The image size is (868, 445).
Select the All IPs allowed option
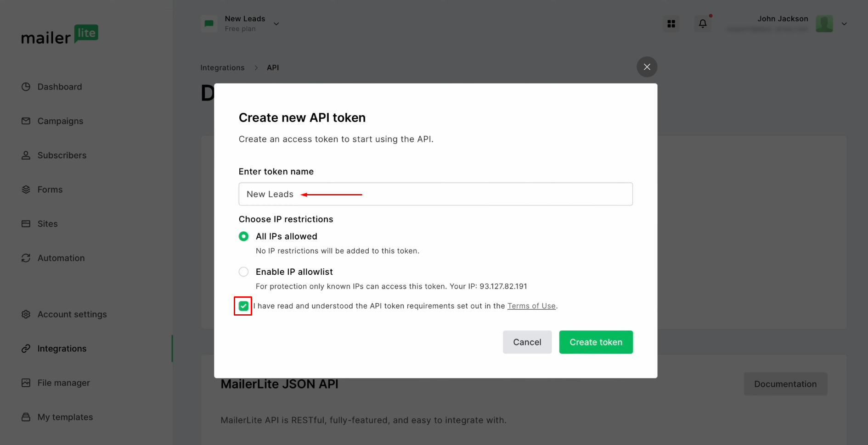tap(244, 236)
